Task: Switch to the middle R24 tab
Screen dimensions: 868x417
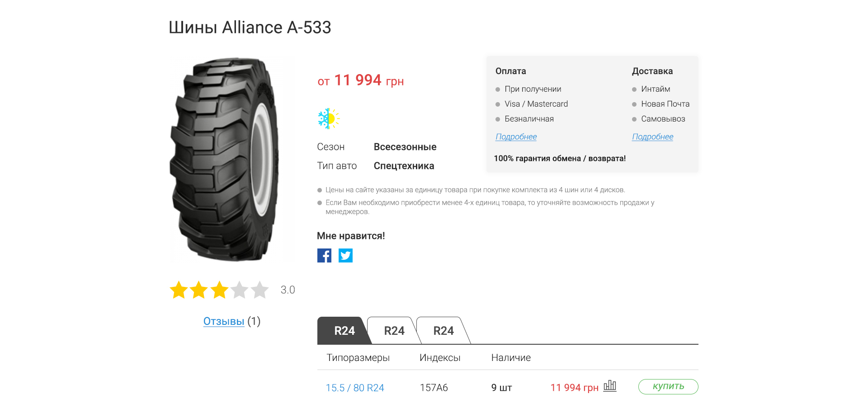Action: point(394,331)
